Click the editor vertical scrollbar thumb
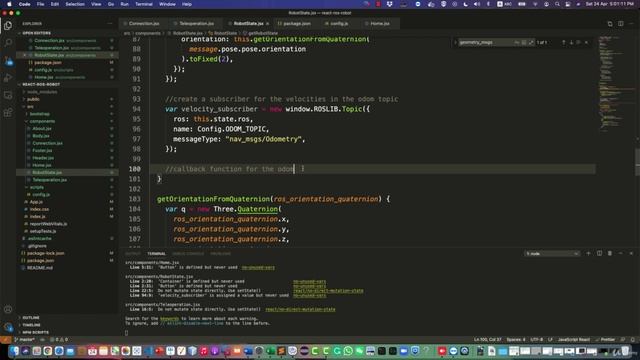 pyautogui.click(x=637, y=162)
